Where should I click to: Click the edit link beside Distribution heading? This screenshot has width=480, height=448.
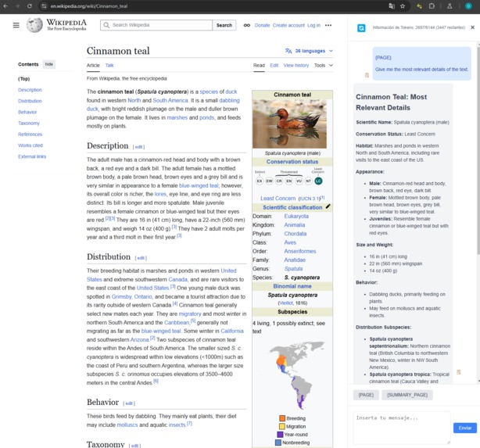(x=141, y=258)
